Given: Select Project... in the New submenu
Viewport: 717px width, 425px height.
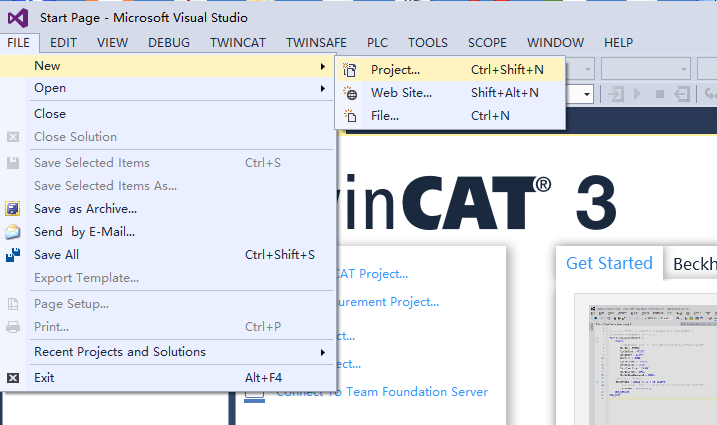Looking at the screenshot, I should click(450, 70).
